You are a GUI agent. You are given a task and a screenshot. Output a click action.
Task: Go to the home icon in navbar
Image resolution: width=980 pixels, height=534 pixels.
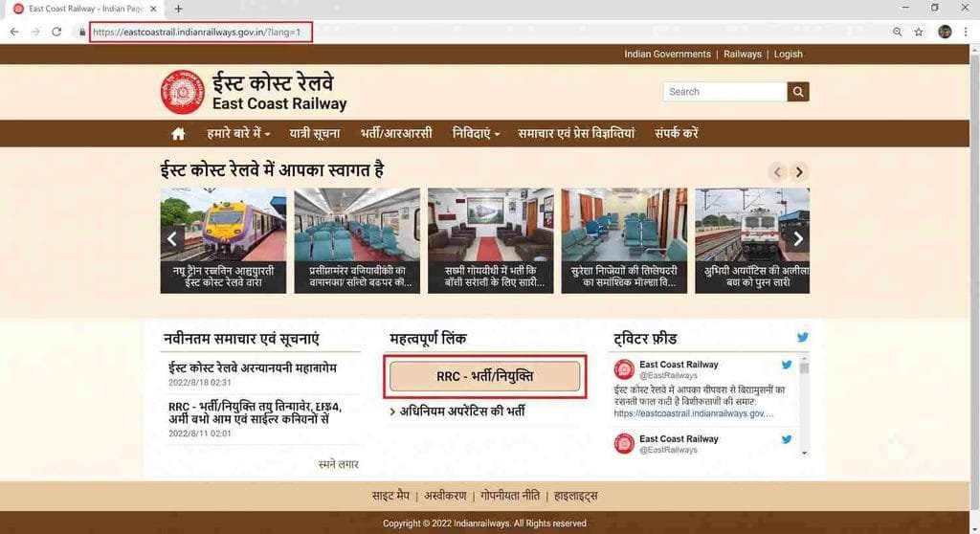[x=178, y=133]
